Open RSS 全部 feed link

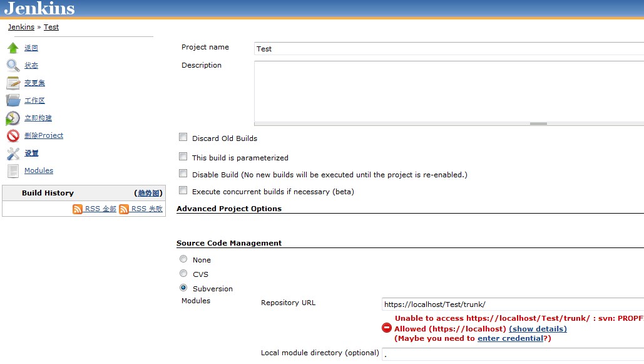(101, 209)
